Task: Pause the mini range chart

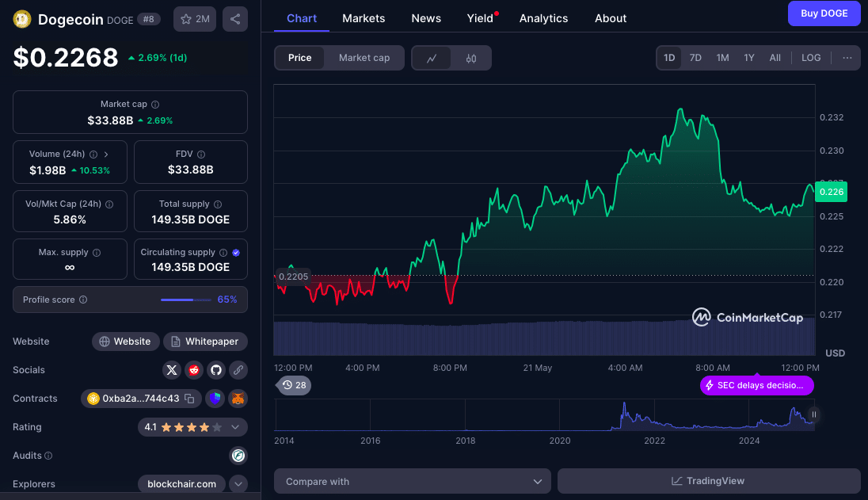Action: (x=814, y=414)
